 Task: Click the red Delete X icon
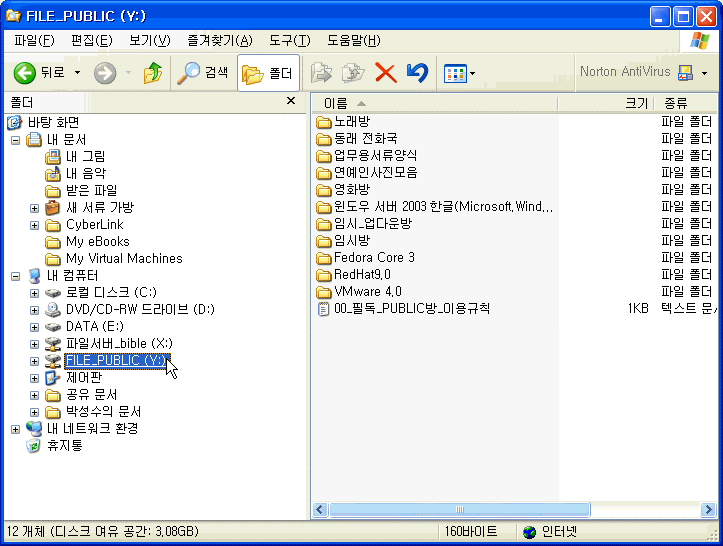[x=385, y=73]
